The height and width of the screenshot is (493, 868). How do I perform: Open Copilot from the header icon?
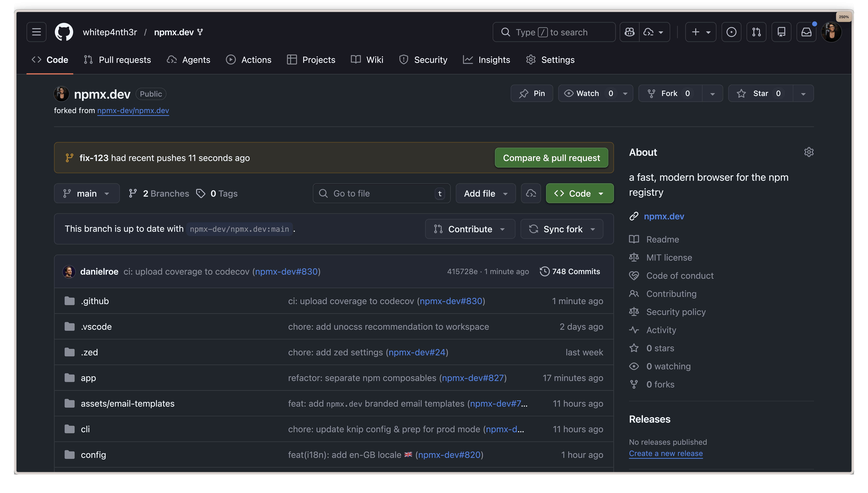coord(630,32)
